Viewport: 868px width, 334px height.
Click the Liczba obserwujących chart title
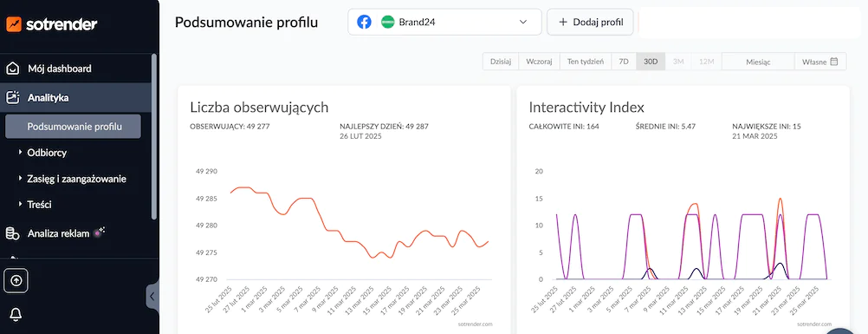(259, 108)
